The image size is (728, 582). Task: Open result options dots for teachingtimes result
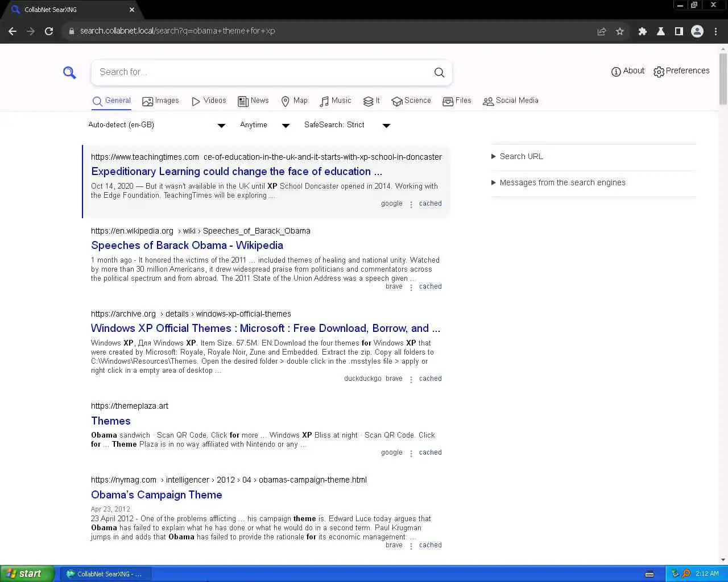pyautogui.click(x=411, y=205)
